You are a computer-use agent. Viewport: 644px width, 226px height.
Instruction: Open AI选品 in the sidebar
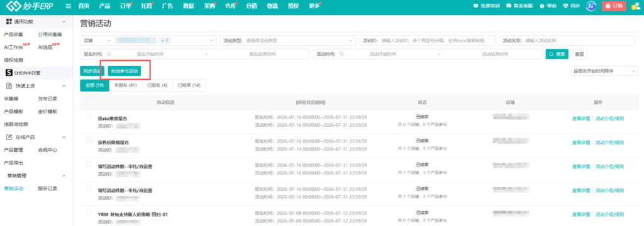click(x=45, y=47)
